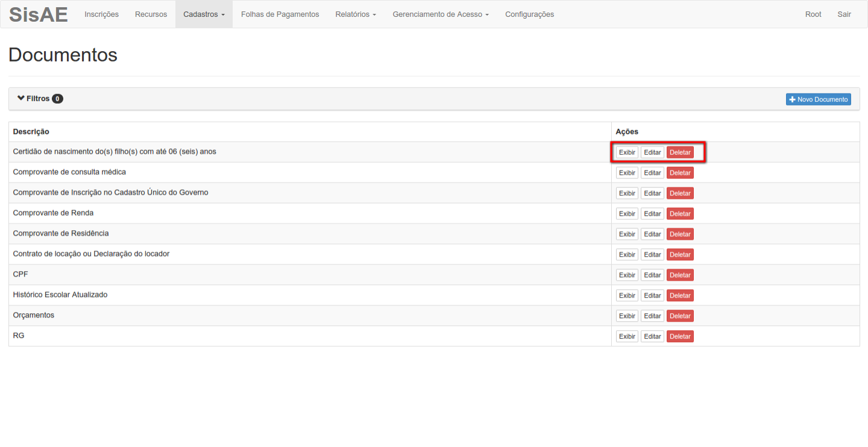Click the 'Comprovante de Renda' description text

tap(53, 213)
